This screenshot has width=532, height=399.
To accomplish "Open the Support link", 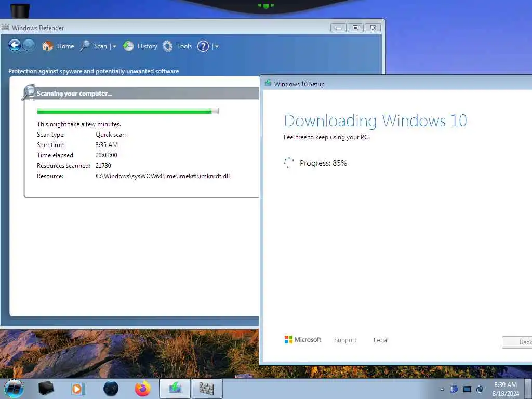I will tap(345, 340).
